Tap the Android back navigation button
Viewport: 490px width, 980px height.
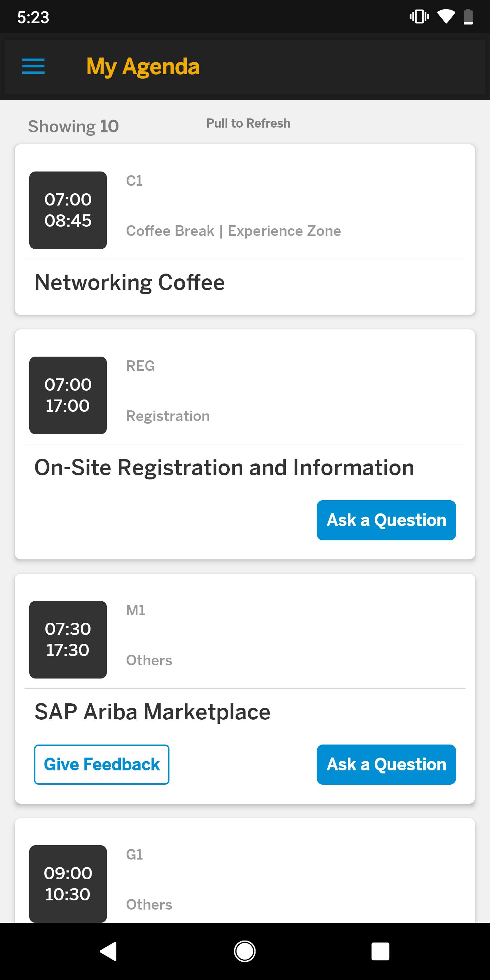pyautogui.click(x=109, y=951)
